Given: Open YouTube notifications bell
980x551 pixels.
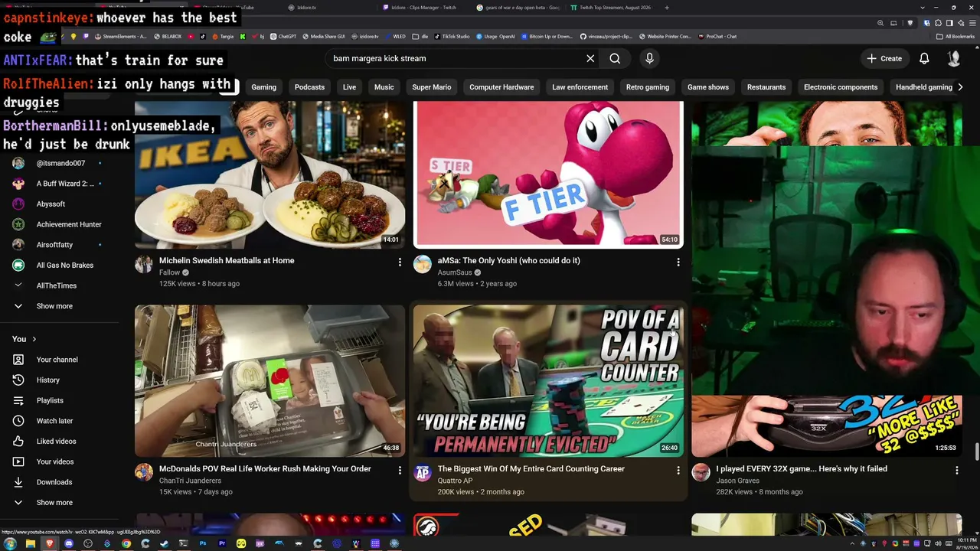Looking at the screenshot, I should (x=924, y=58).
